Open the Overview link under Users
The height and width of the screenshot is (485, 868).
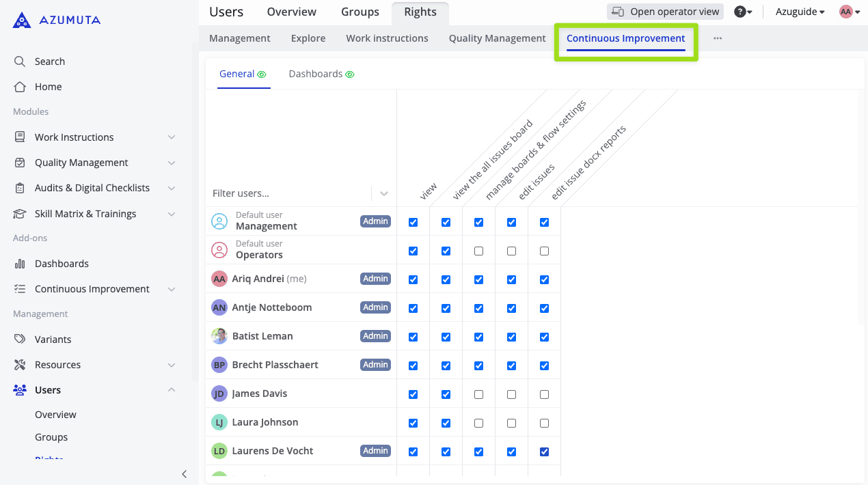click(55, 415)
